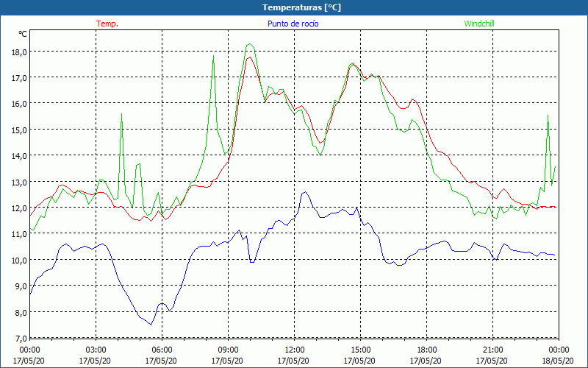This screenshot has height=368, width=588.
Task: Click the 15:00 time axis label
Action: tap(361, 350)
